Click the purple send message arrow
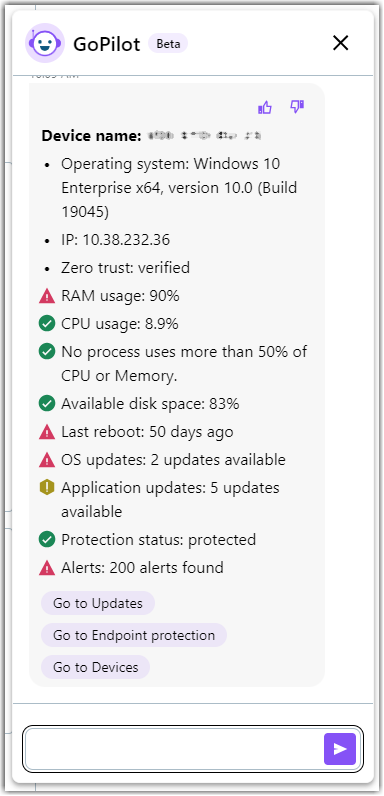384x796 pixels. point(340,749)
